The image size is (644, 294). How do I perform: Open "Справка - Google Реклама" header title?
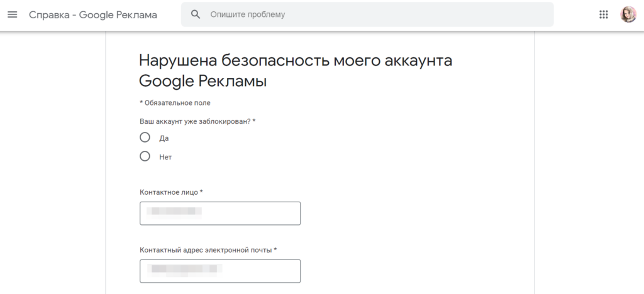(x=93, y=14)
